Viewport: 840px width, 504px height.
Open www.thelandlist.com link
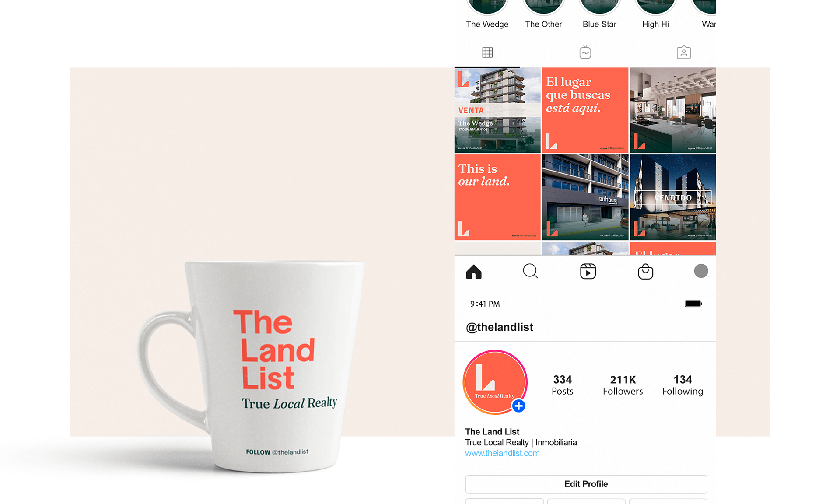click(x=502, y=453)
